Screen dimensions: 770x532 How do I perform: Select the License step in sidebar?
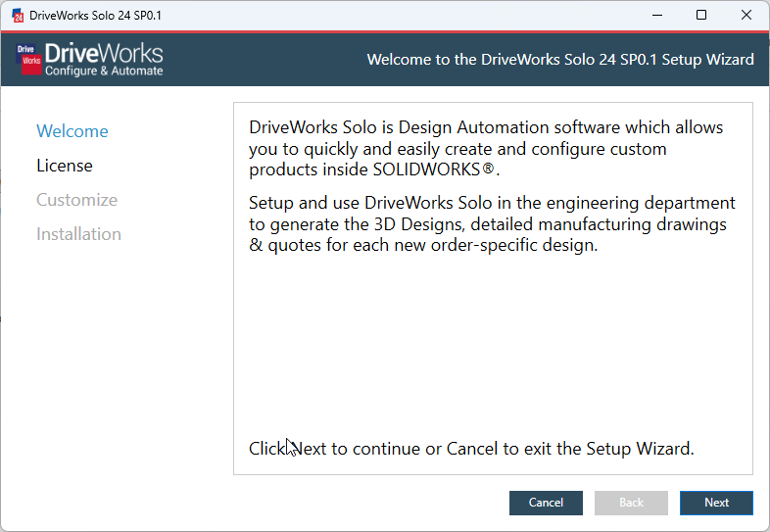click(65, 166)
